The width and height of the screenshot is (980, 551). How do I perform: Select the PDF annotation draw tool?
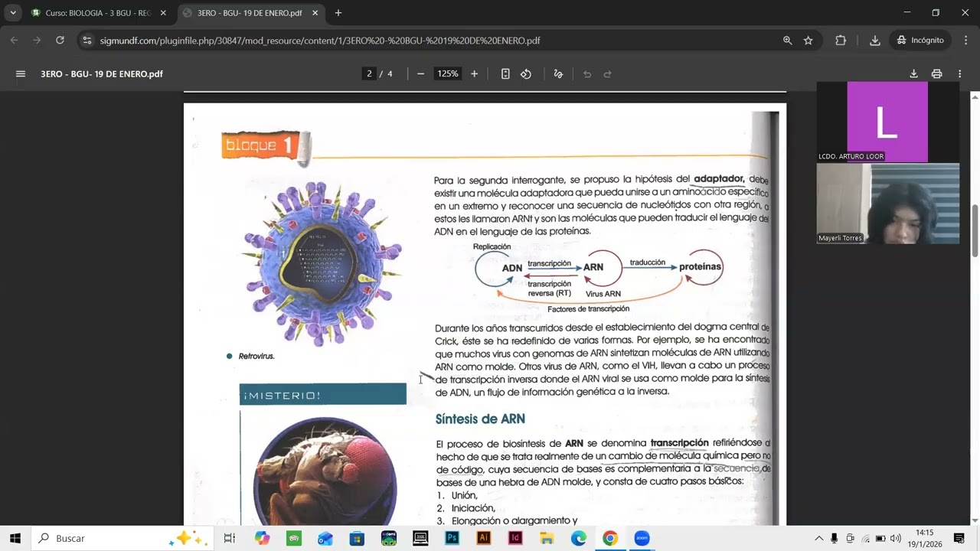pyautogui.click(x=558, y=74)
